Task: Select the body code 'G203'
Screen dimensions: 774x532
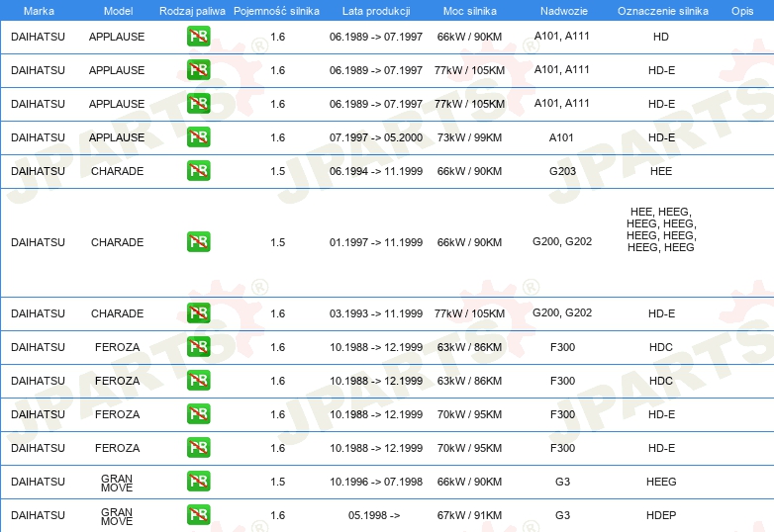Action: tap(562, 171)
